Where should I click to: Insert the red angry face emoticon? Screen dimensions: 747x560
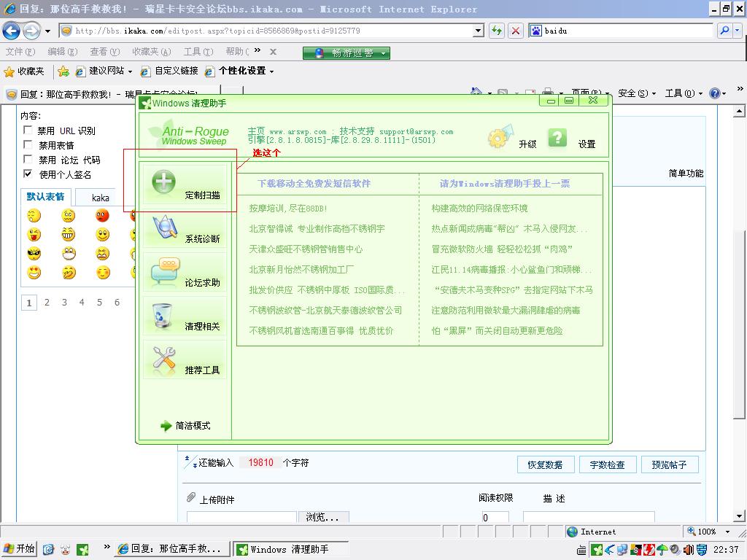point(102,216)
